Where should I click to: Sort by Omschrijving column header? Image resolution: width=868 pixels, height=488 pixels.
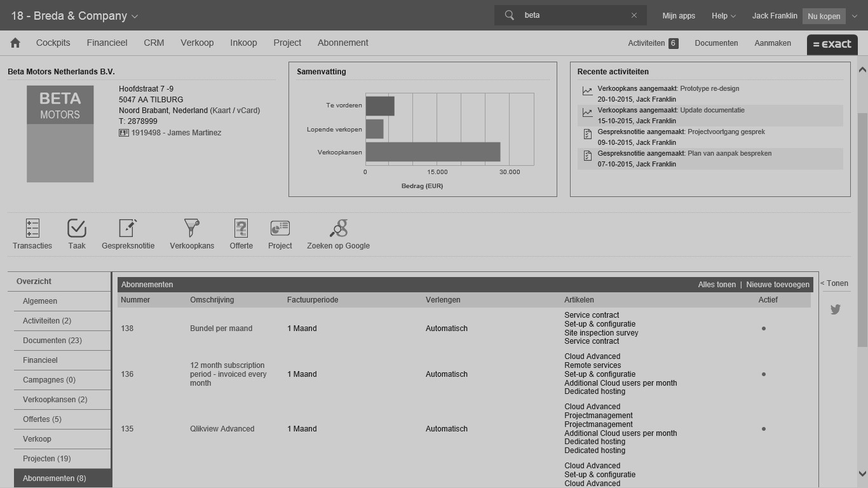212,300
